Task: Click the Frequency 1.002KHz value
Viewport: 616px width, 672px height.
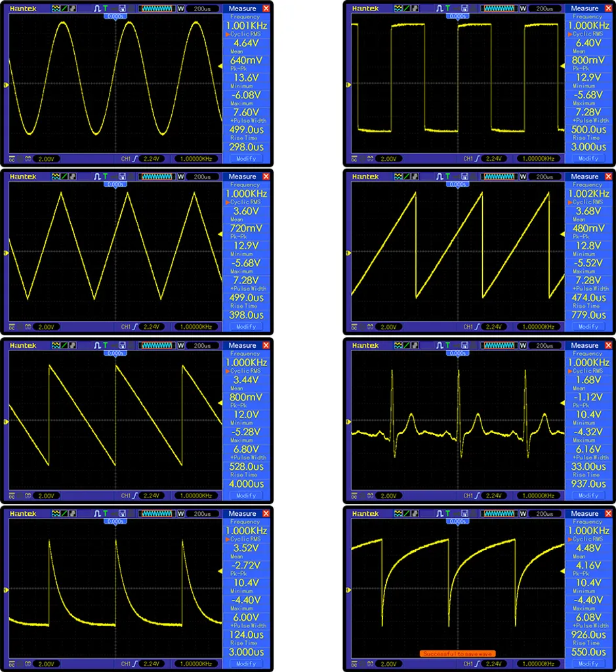Action: [588, 194]
